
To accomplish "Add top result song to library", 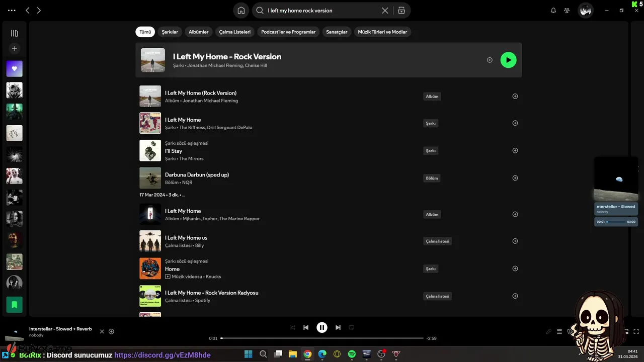I will pyautogui.click(x=490, y=60).
